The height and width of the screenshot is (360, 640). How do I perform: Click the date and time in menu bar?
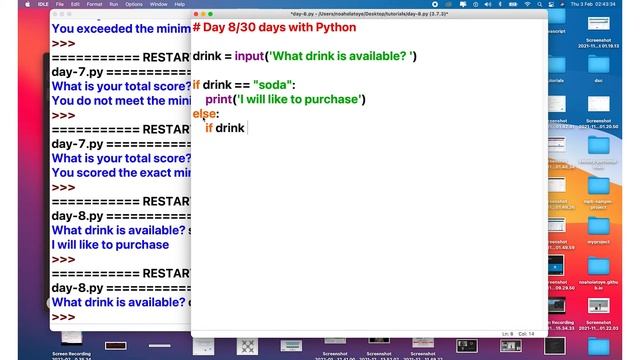(593, 4)
